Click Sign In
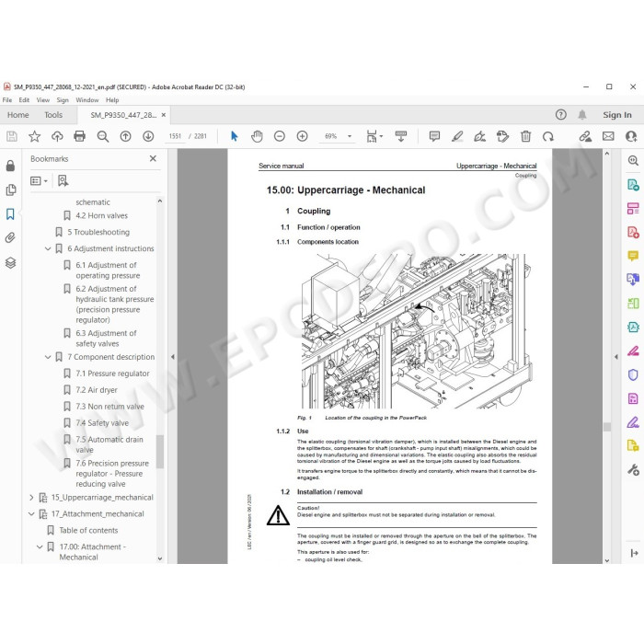The height and width of the screenshot is (644, 644). point(617,115)
